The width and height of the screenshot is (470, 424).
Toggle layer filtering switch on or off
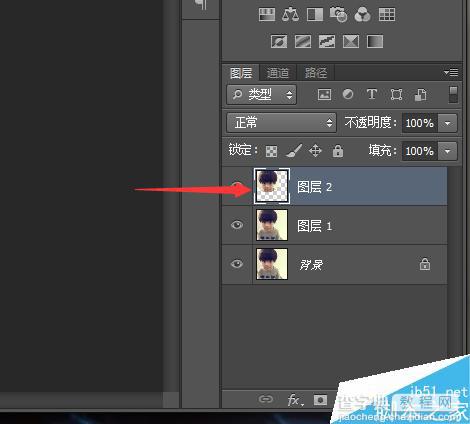[453, 94]
